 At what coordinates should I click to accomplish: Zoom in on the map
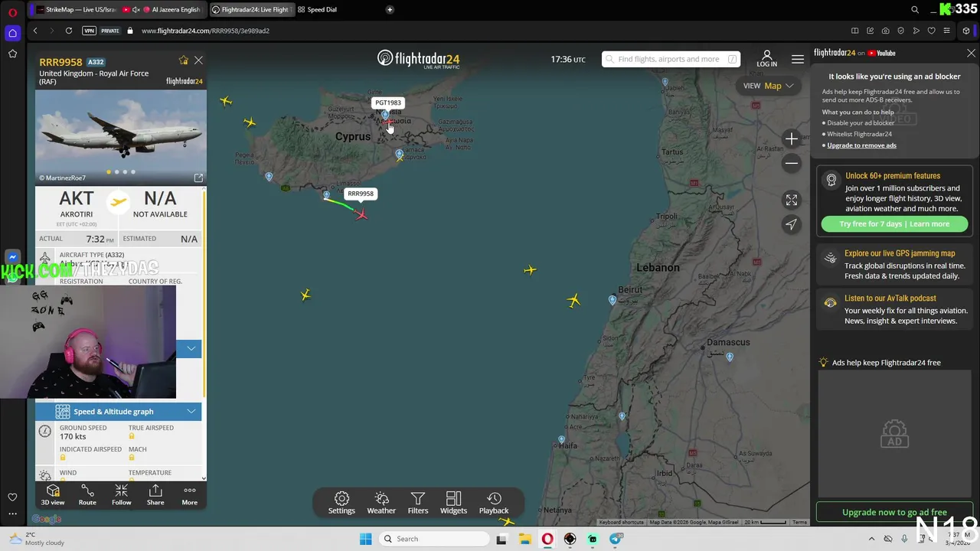792,139
